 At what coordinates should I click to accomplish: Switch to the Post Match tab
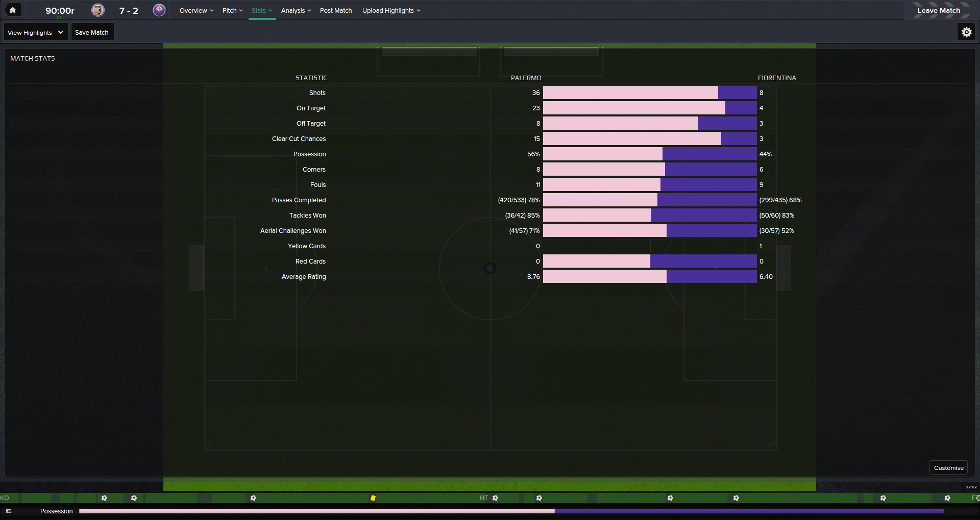coord(336,11)
